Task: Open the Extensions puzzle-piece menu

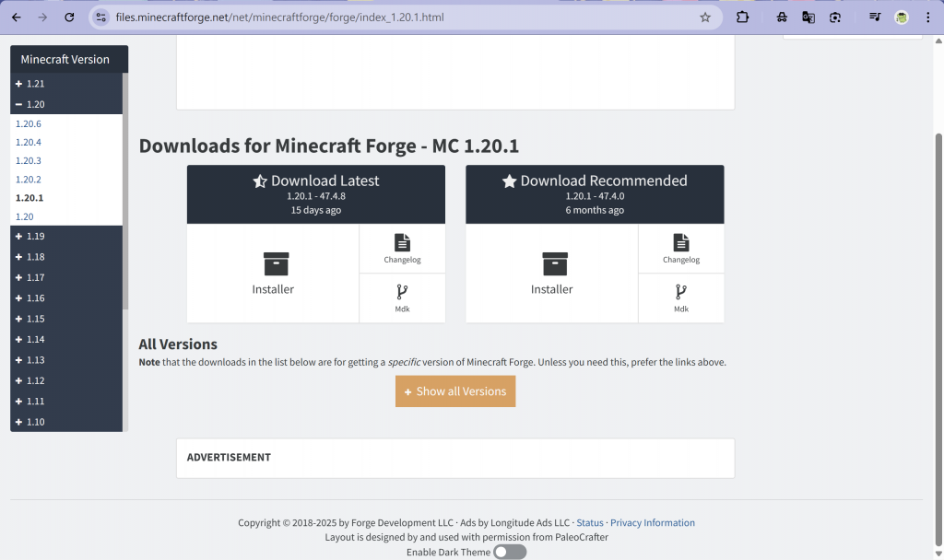Action: 742,17
